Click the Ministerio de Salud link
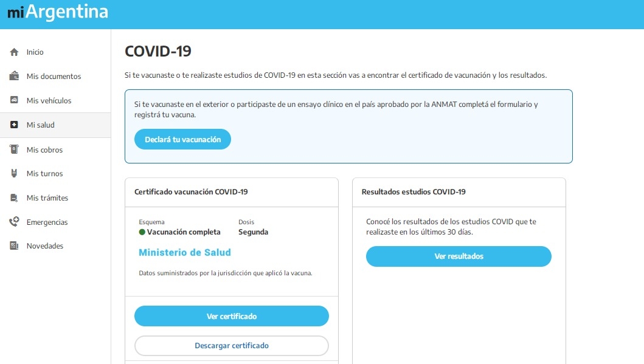This screenshot has width=644, height=364. [185, 252]
